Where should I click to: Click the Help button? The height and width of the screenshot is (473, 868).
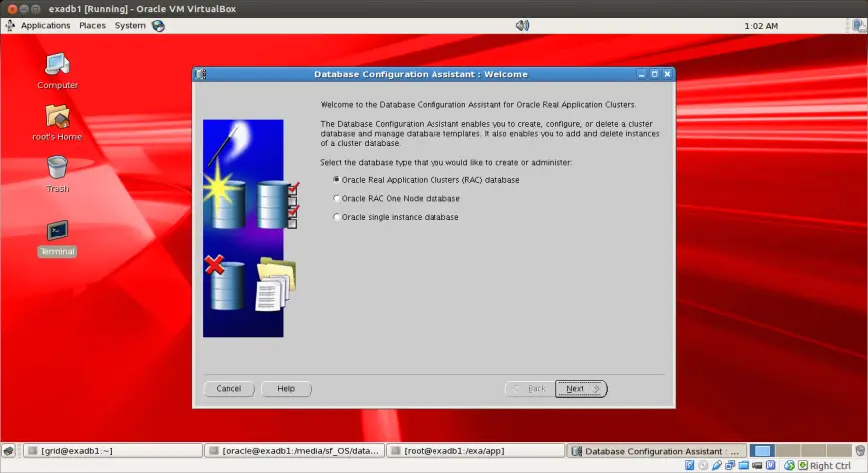[x=286, y=389]
